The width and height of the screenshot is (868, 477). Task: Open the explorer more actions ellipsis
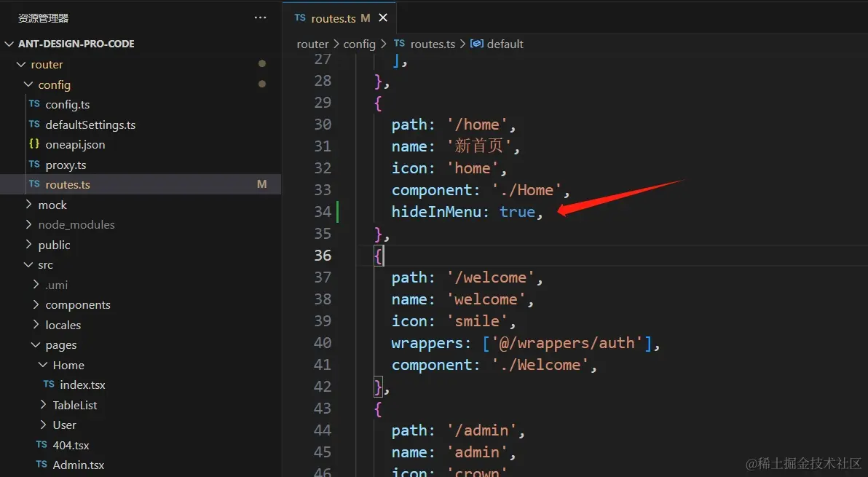click(260, 17)
